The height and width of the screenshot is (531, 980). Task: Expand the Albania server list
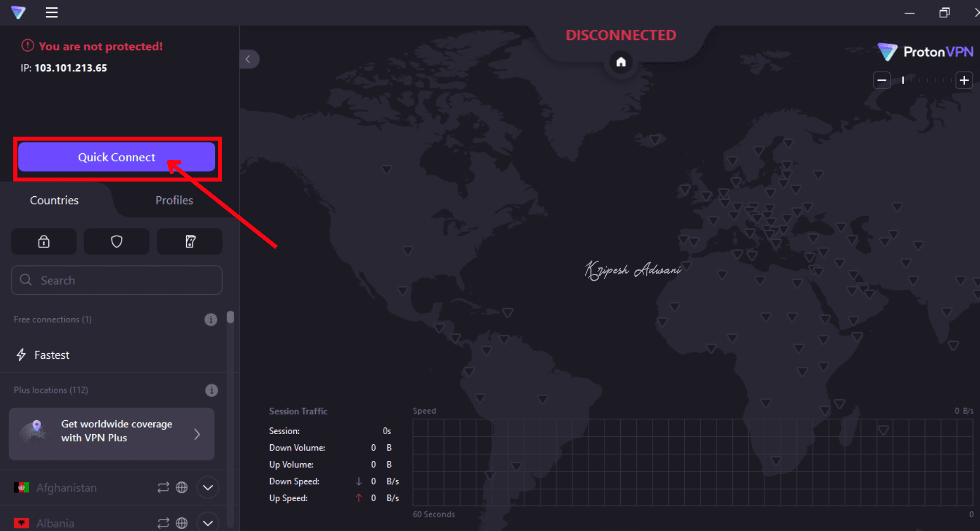click(208, 523)
